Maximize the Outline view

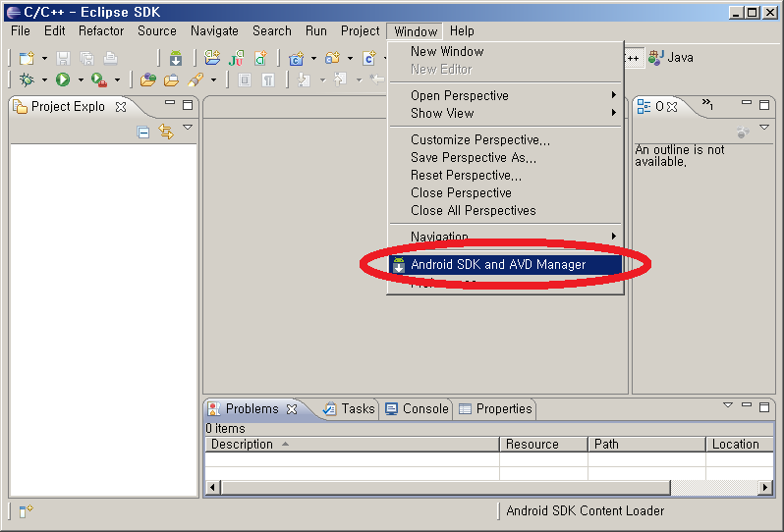pyautogui.click(x=764, y=105)
